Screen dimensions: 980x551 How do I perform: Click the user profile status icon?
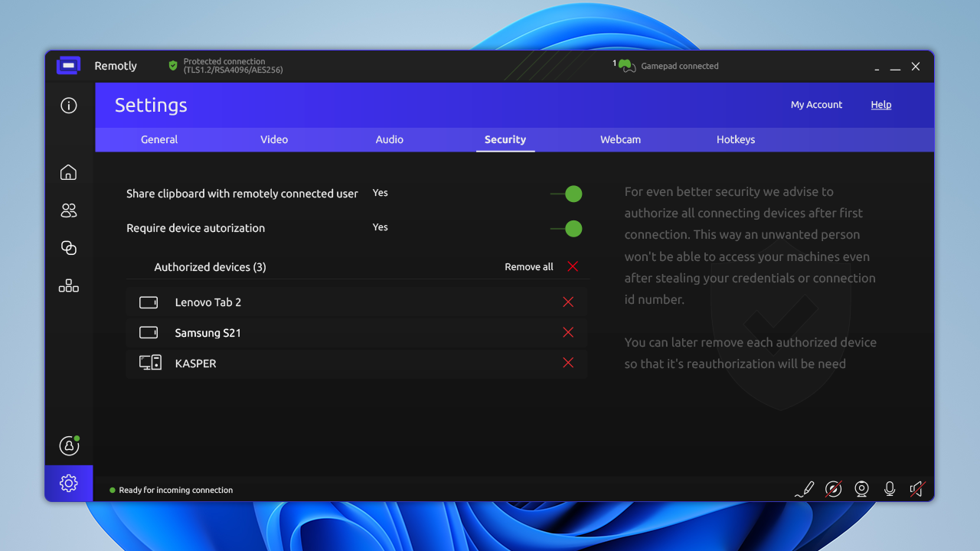[x=69, y=445]
